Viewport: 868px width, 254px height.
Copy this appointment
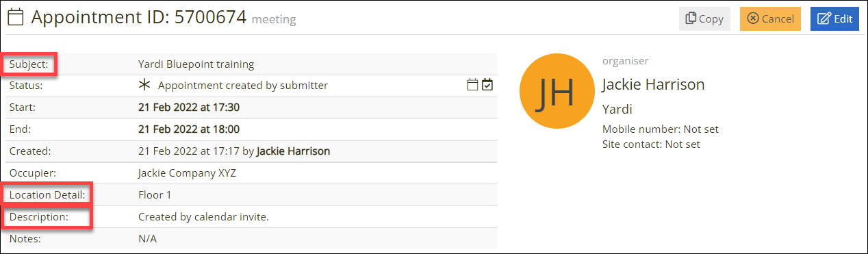click(x=704, y=18)
